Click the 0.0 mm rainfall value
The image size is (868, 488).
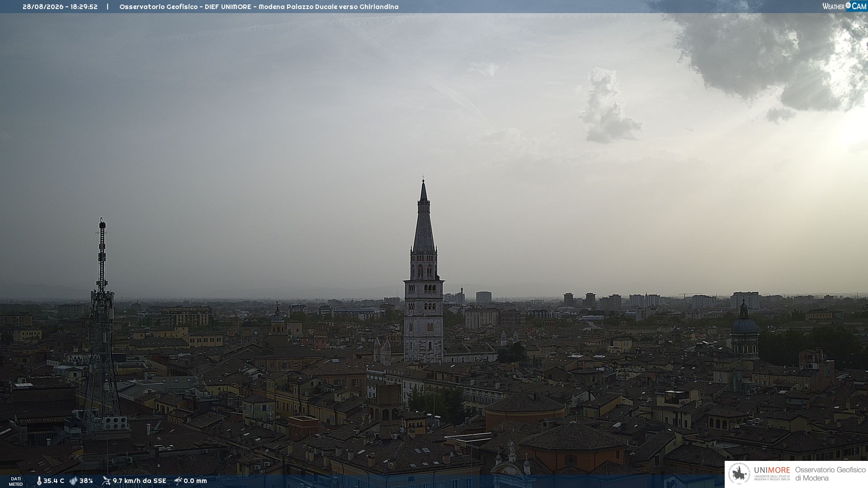(x=195, y=481)
